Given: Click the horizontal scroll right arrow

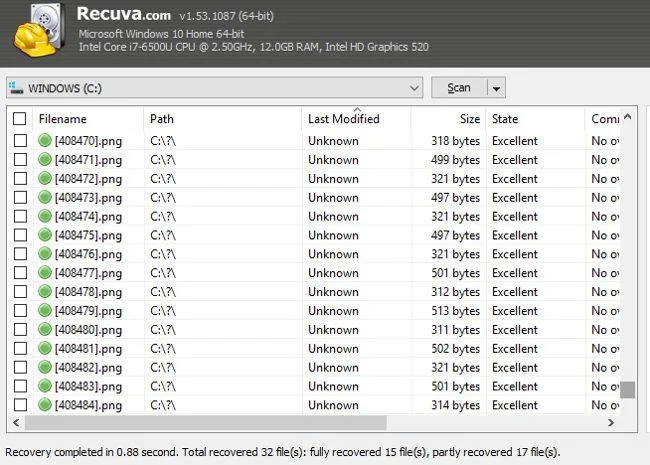Looking at the screenshot, I should [611, 423].
